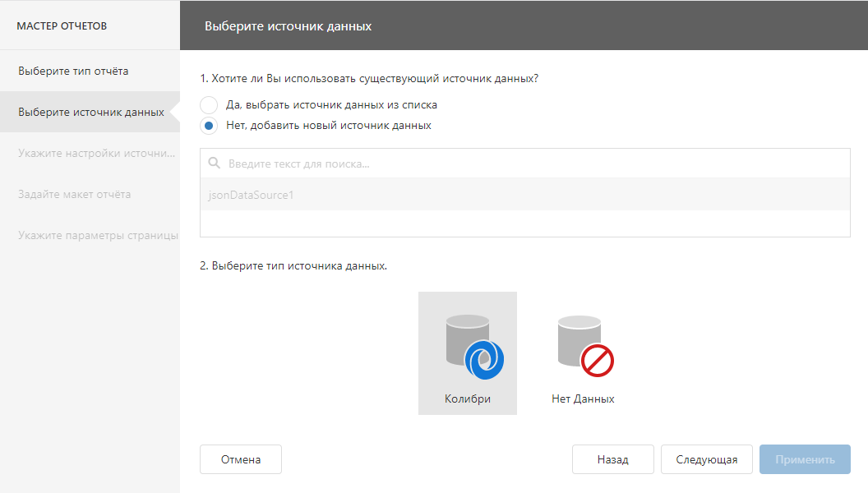Go back with the Назад button
Screen dimensions: 868x493
(x=612, y=459)
